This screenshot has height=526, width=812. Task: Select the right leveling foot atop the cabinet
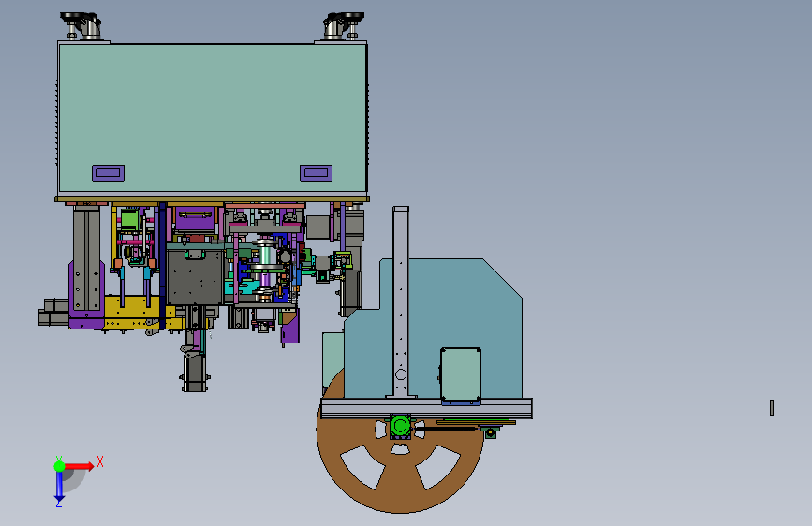[x=344, y=25]
